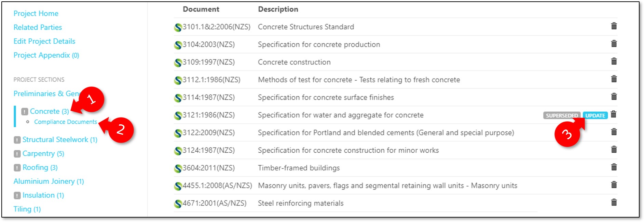This screenshot has width=644, height=222.
Task: Select Compliance Documents under Concrete
Action: (65, 122)
